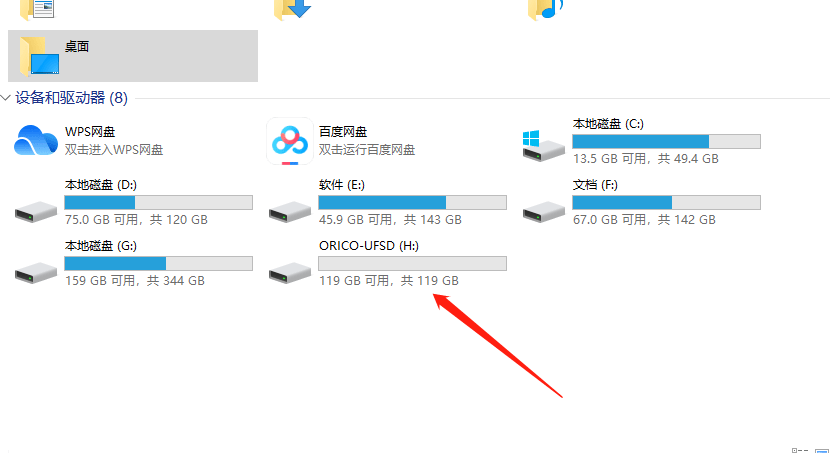Switch to large icons view at bottom right
The height and width of the screenshot is (453, 836).
click(822, 451)
